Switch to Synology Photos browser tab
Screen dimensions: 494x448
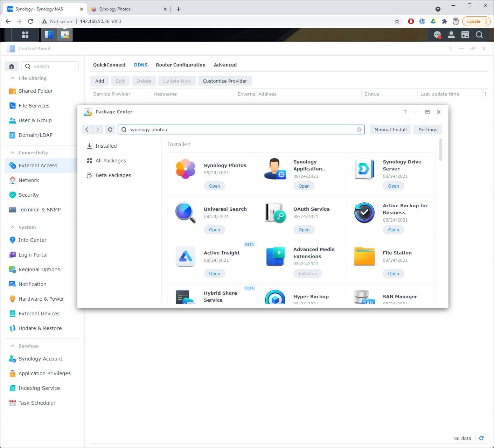[x=129, y=9]
